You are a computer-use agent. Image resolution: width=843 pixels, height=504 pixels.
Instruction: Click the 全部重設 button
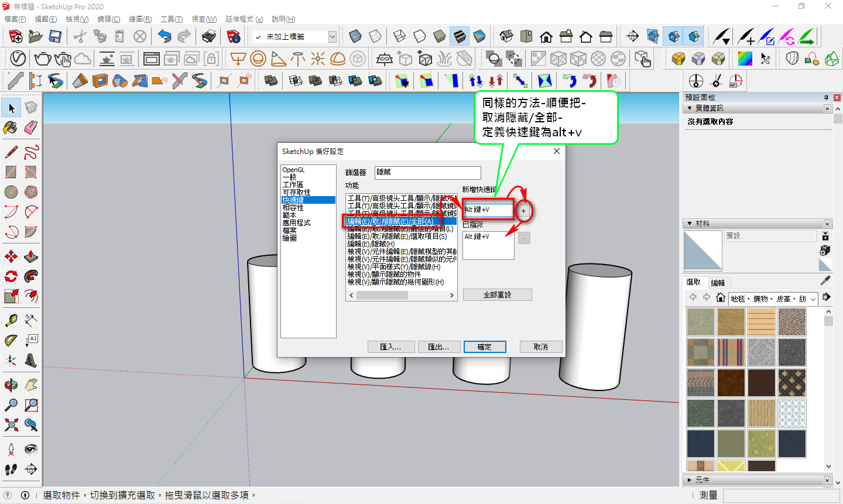point(497,295)
